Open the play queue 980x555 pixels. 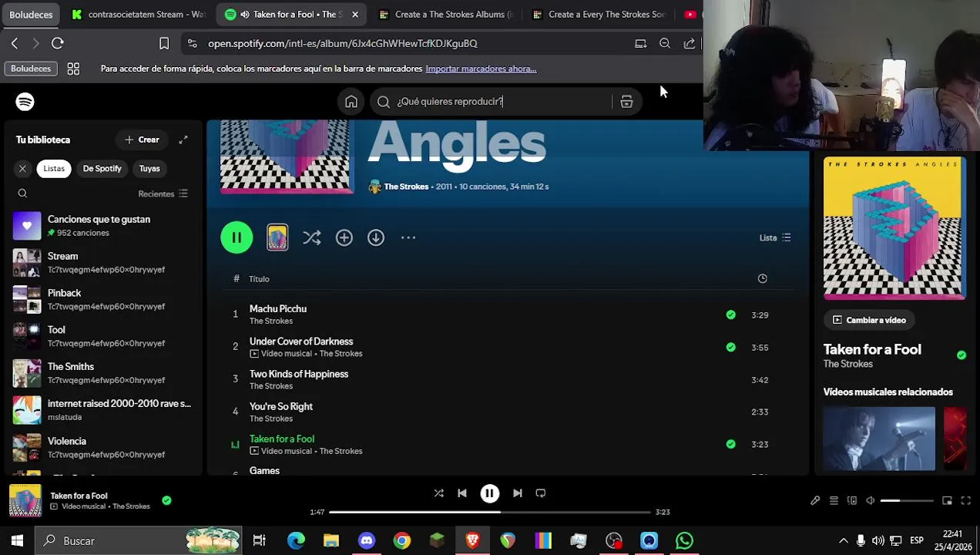point(834,501)
